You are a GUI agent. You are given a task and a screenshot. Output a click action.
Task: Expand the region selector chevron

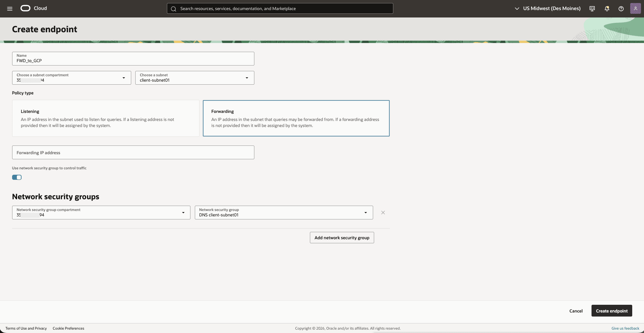pyautogui.click(x=517, y=8)
